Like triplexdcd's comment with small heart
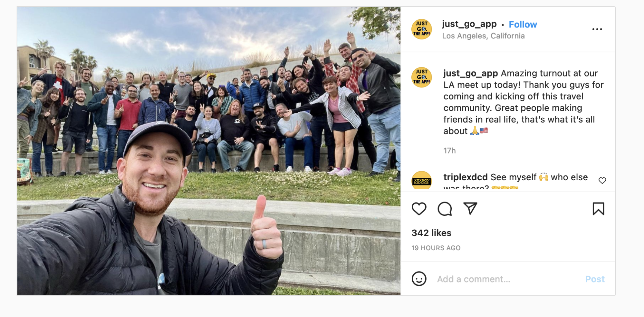The width and height of the screenshot is (644, 317). pos(602,180)
